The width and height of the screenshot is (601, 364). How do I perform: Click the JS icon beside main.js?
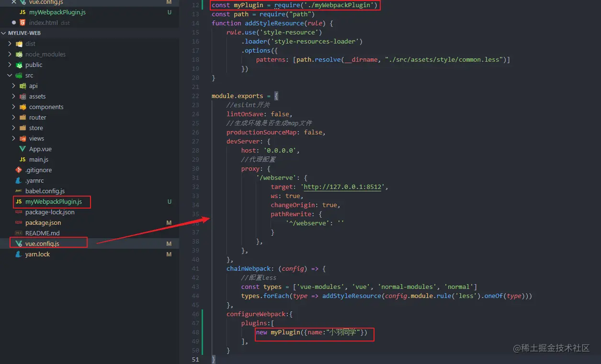(23, 159)
